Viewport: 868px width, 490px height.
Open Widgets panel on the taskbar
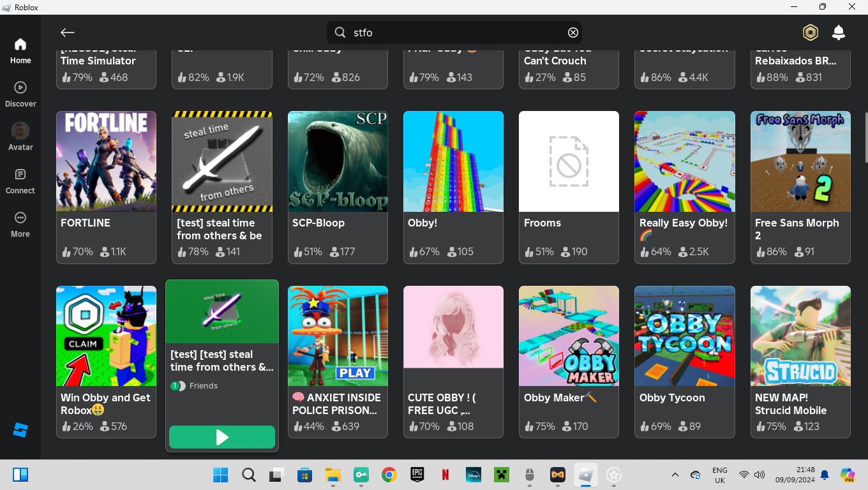(x=20, y=475)
